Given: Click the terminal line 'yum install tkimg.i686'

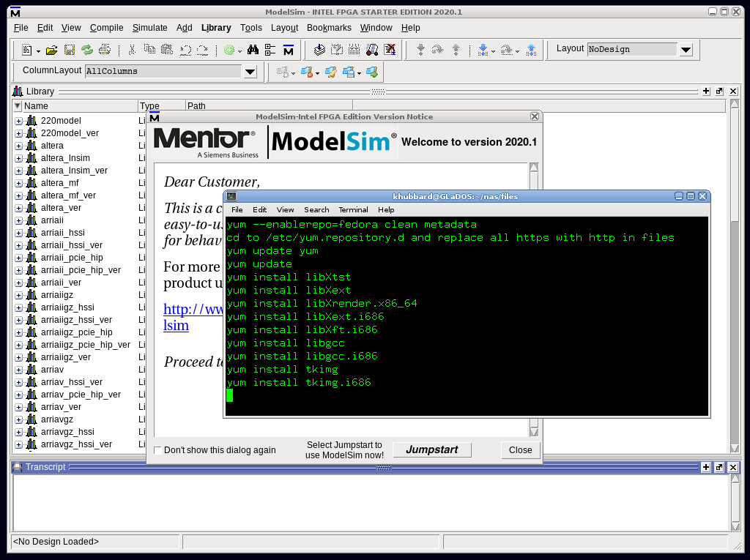Looking at the screenshot, I should point(299,382).
